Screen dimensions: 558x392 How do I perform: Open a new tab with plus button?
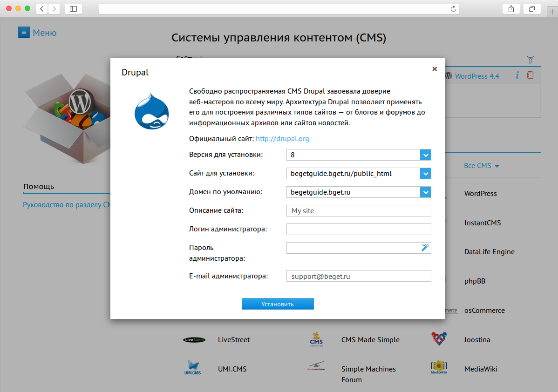click(x=552, y=12)
